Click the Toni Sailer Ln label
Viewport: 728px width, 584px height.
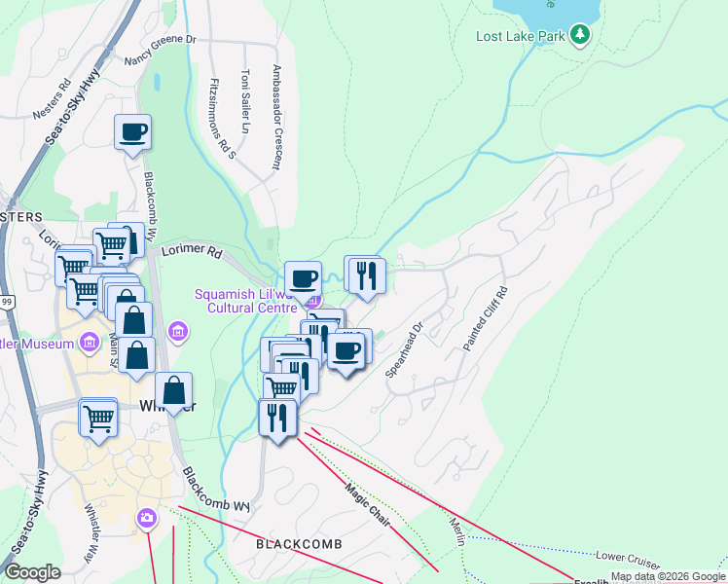tap(245, 101)
